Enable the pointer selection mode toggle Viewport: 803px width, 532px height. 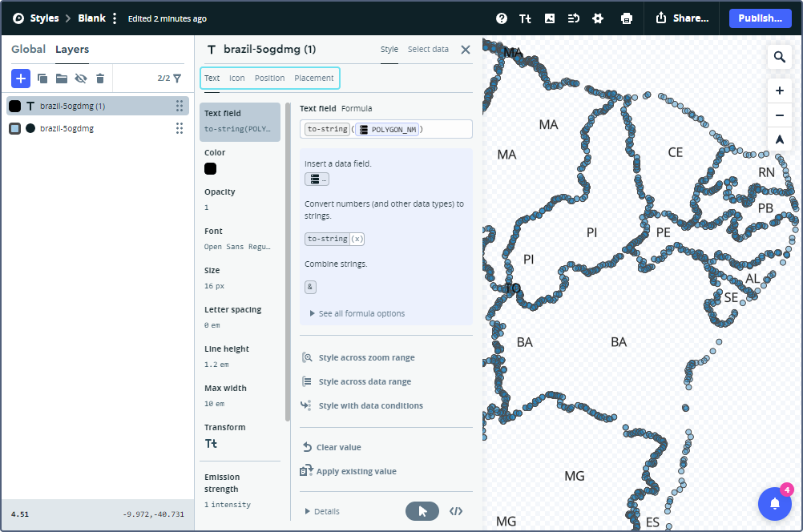422,511
